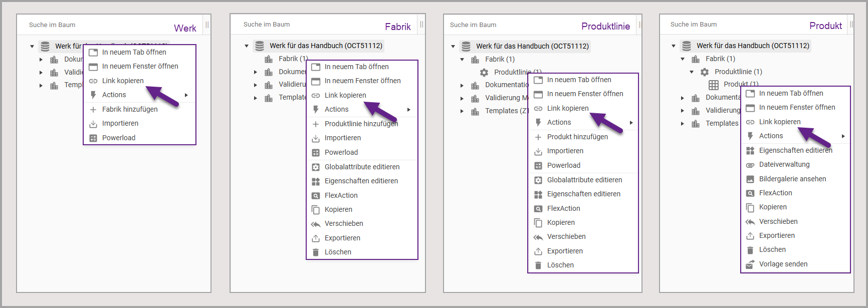Collapse the Fabrik (1) node in Produkt panel

point(683,59)
